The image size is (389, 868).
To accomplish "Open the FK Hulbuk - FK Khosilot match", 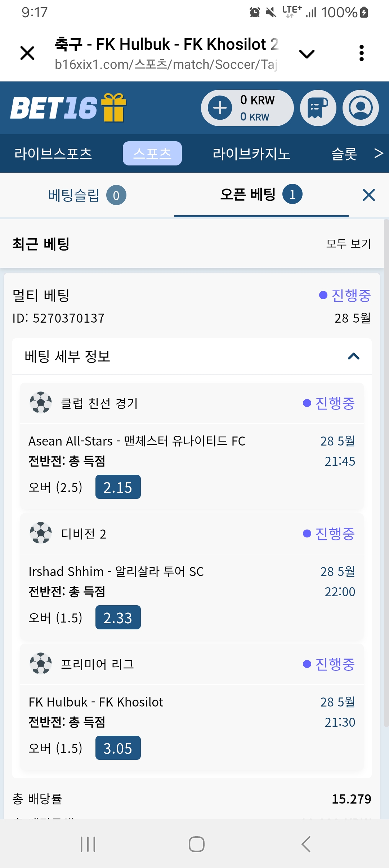I will tap(96, 702).
